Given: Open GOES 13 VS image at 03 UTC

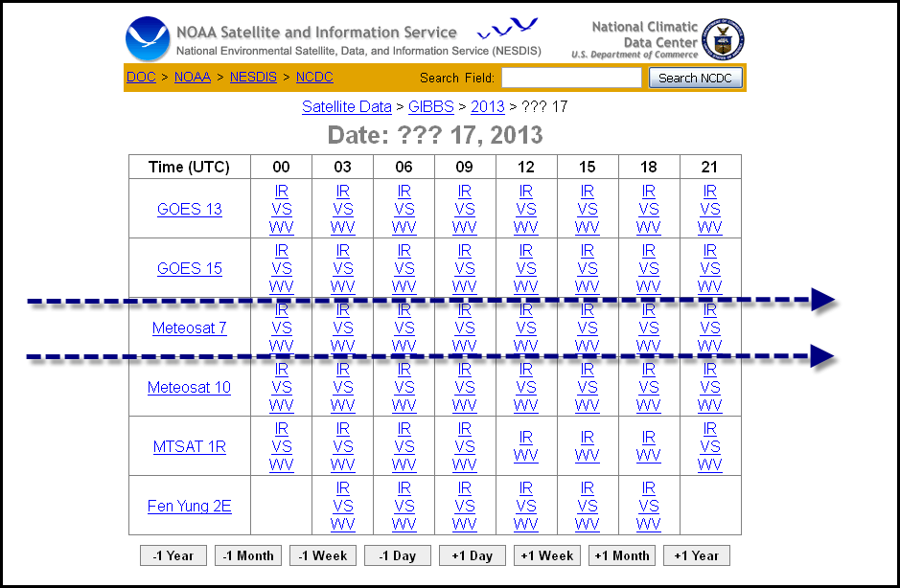Looking at the screenshot, I should coord(343,209).
